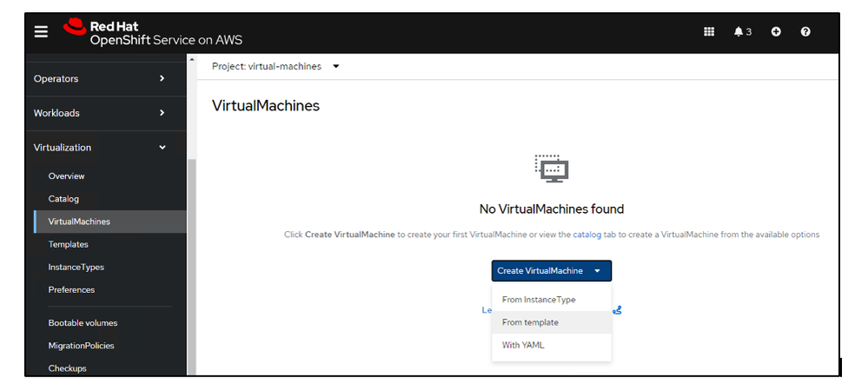The height and width of the screenshot is (391, 868).
Task: Select From InstanceType option
Action: click(539, 300)
